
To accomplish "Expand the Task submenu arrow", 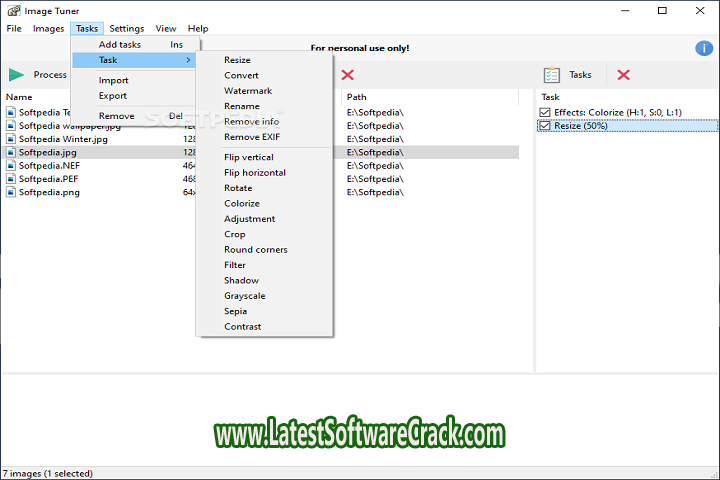I will (188, 60).
